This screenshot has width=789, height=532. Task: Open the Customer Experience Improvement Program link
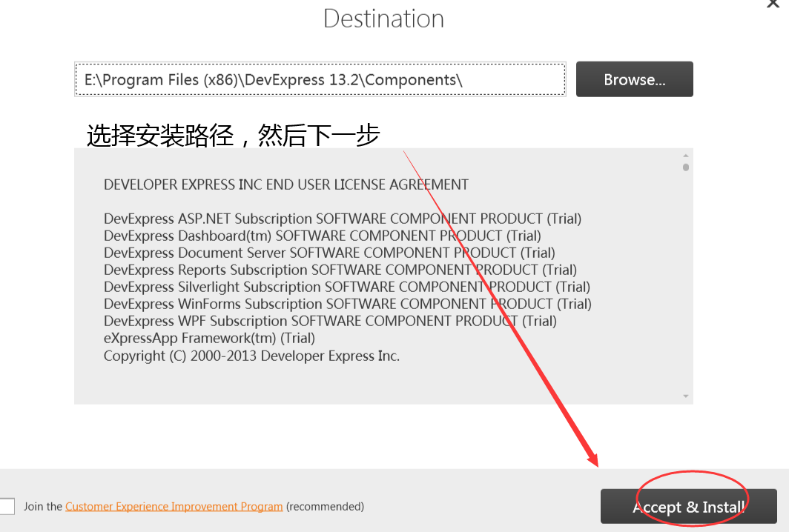point(174,506)
